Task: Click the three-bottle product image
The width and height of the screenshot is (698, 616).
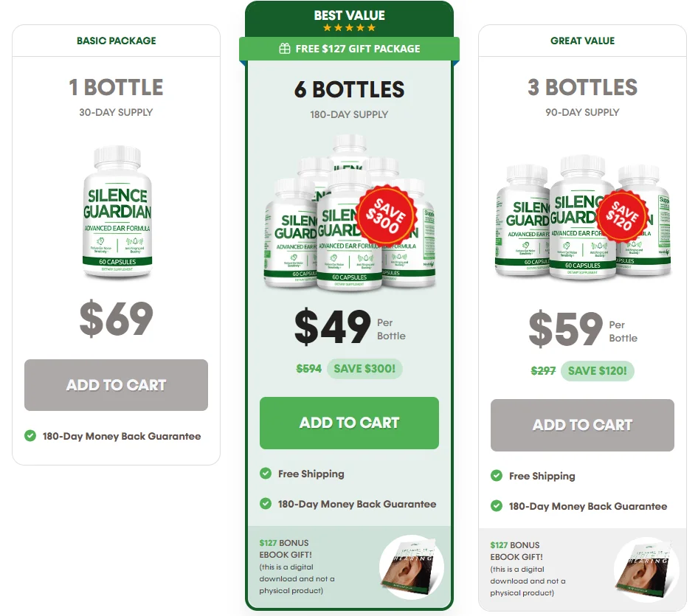Action: [x=582, y=217]
